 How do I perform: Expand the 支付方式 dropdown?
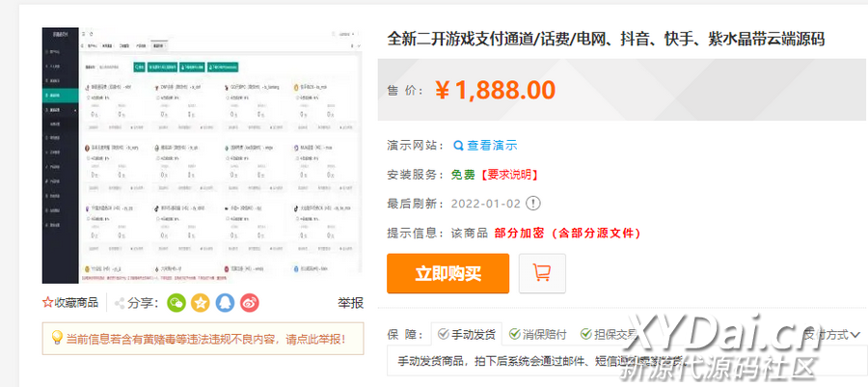point(832,334)
